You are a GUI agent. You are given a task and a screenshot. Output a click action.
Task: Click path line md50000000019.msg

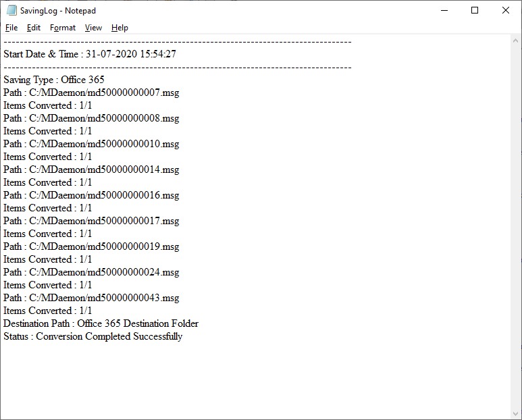(91, 246)
